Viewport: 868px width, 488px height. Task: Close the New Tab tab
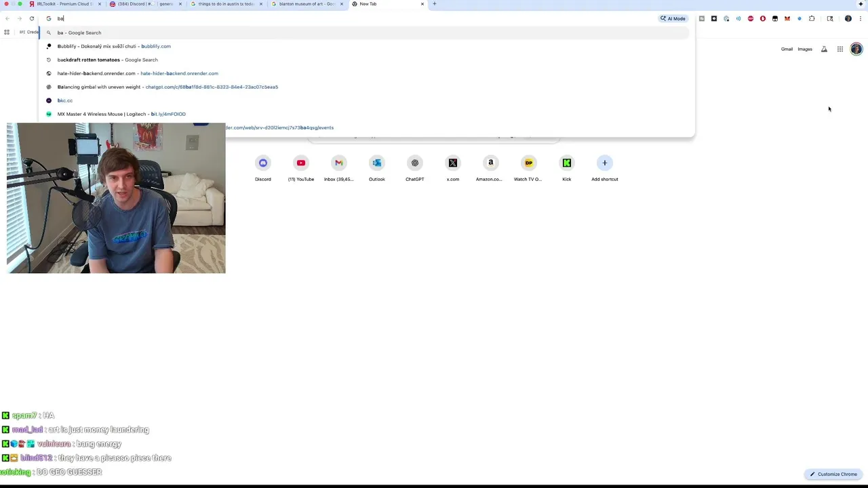pos(422,4)
